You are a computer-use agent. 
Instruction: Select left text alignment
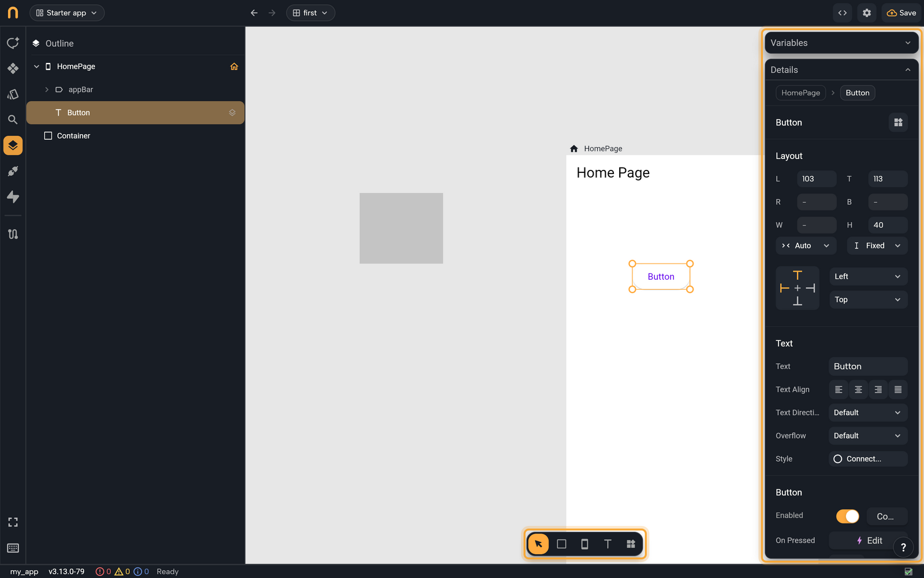[x=839, y=390]
